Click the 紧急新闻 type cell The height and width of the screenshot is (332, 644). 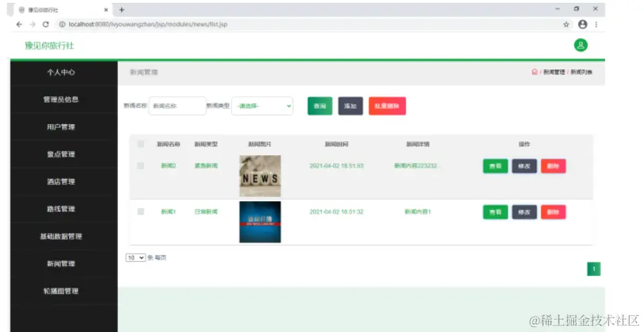click(x=206, y=166)
